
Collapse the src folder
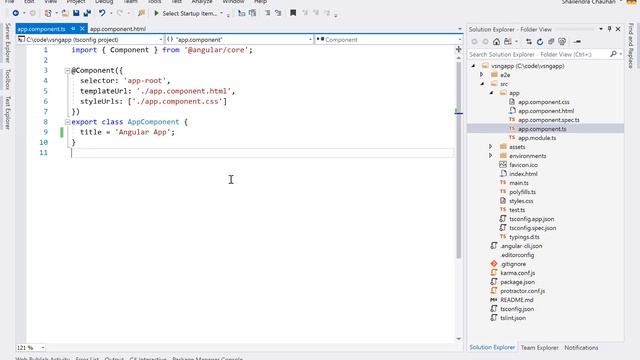click(482, 84)
